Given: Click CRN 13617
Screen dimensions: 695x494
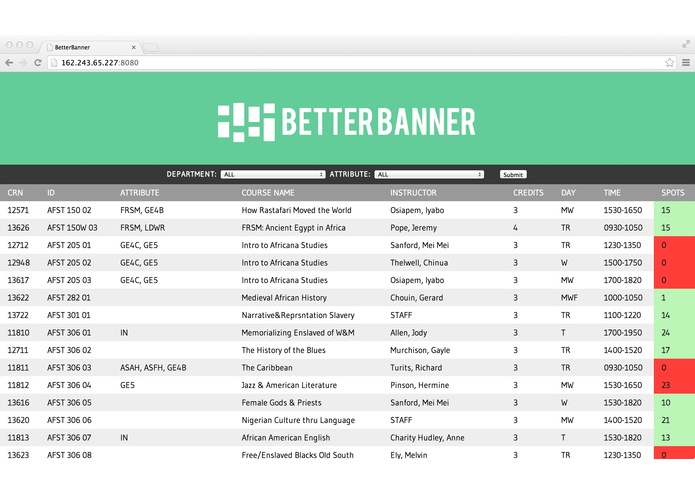Looking at the screenshot, I should (x=18, y=280).
